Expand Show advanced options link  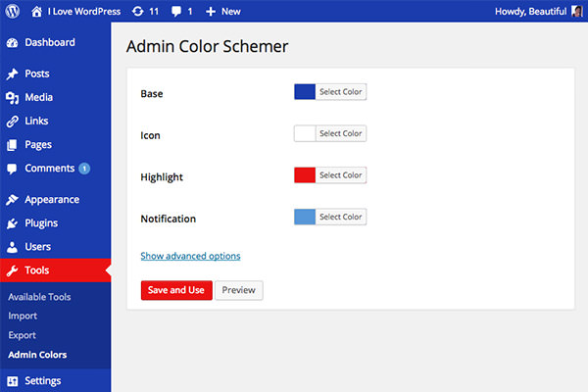(x=190, y=256)
